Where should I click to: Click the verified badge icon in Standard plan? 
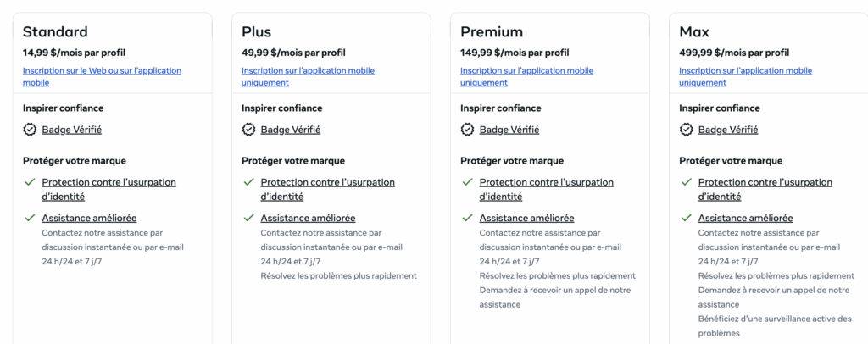coord(30,130)
